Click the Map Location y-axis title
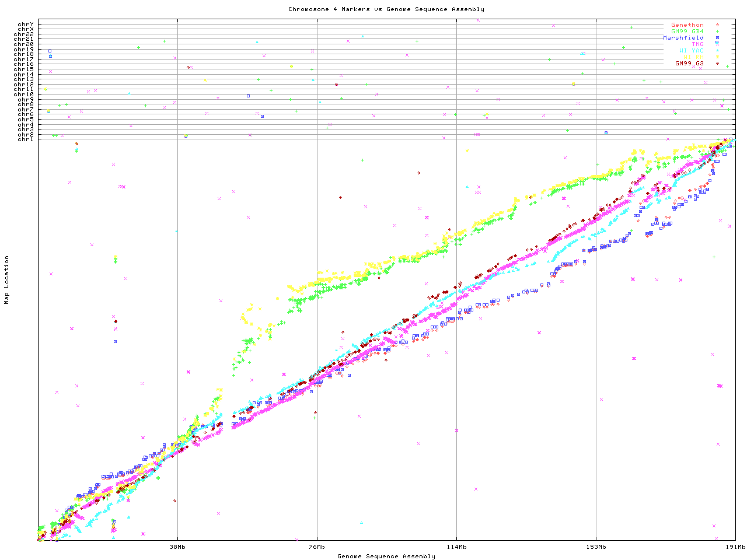Screen dimensions: 747x560 coord(7,280)
